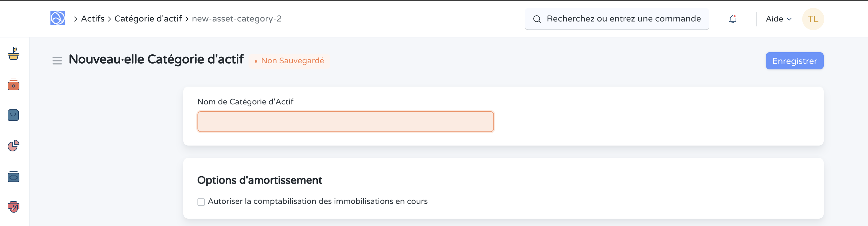This screenshot has width=868, height=226.
Task: Navigate to Actifs via breadcrumb
Action: (x=92, y=19)
